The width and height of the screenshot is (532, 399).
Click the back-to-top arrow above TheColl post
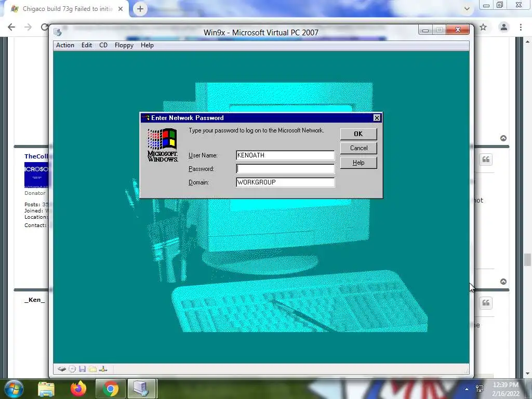point(503,138)
